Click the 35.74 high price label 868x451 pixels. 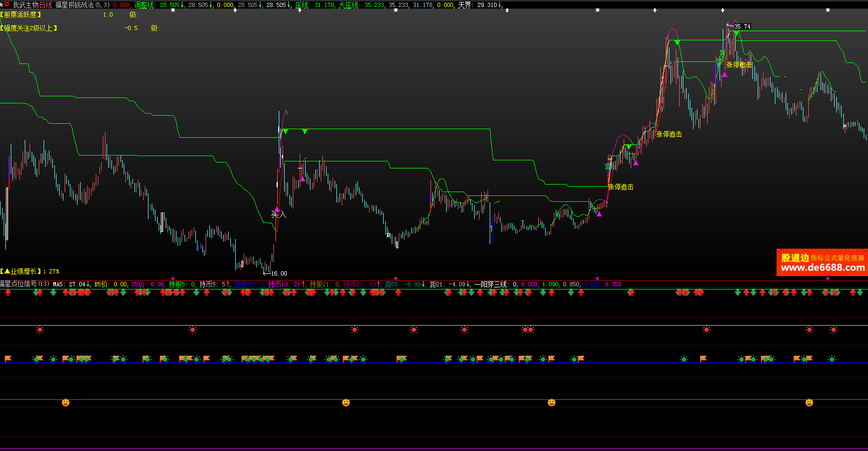pyautogui.click(x=742, y=26)
